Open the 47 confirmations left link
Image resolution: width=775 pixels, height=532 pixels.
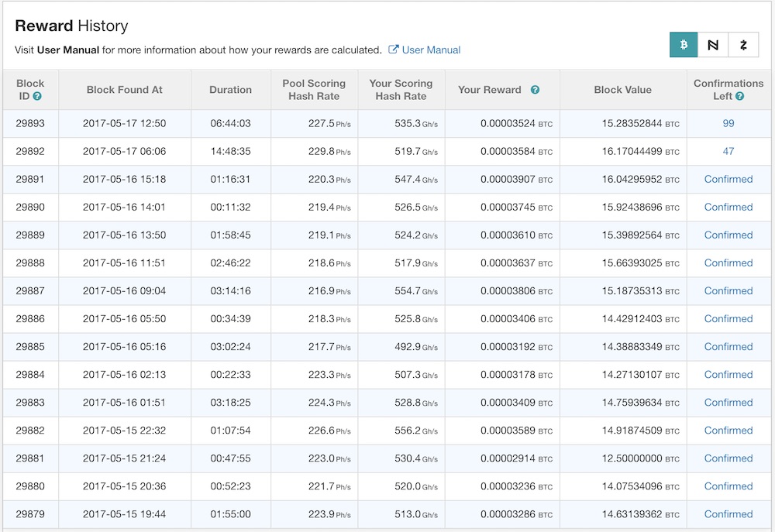click(x=728, y=151)
